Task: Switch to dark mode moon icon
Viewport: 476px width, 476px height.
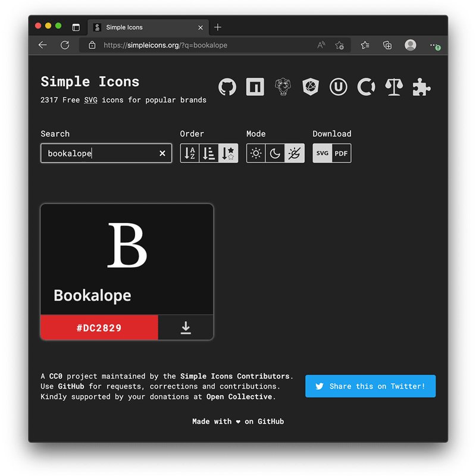Action: point(275,154)
